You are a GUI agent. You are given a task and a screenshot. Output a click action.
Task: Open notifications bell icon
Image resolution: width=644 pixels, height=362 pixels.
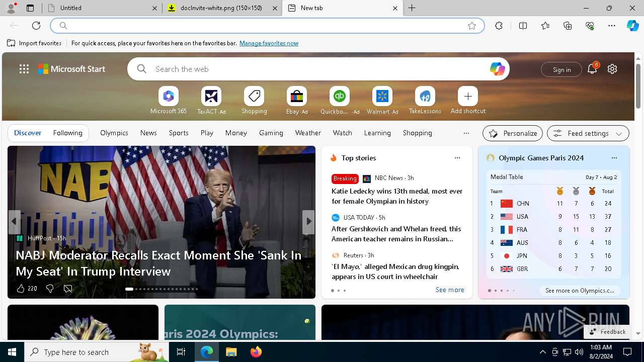[592, 69]
